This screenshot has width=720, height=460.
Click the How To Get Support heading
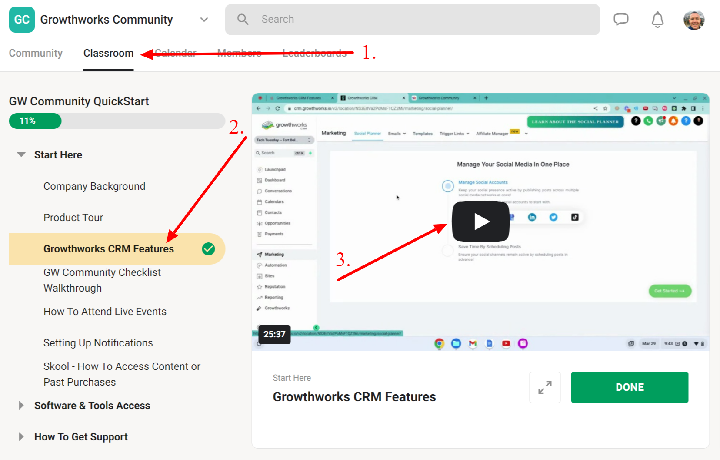point(81,437)
